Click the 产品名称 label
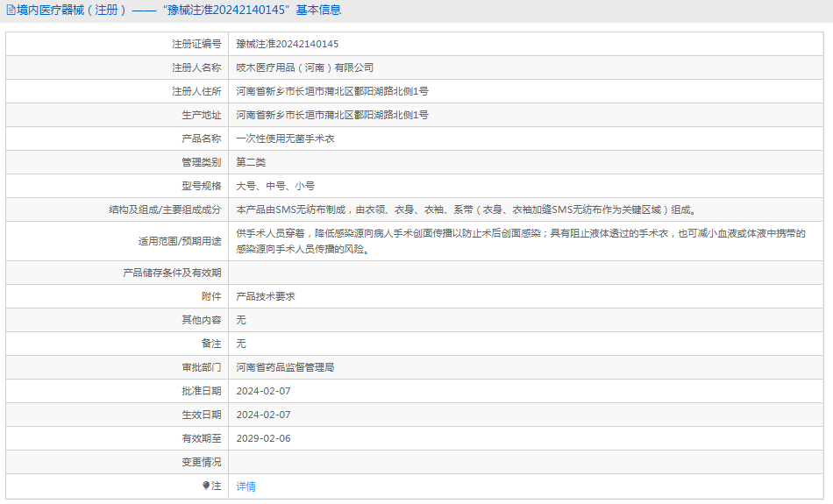 coord(202,138)
